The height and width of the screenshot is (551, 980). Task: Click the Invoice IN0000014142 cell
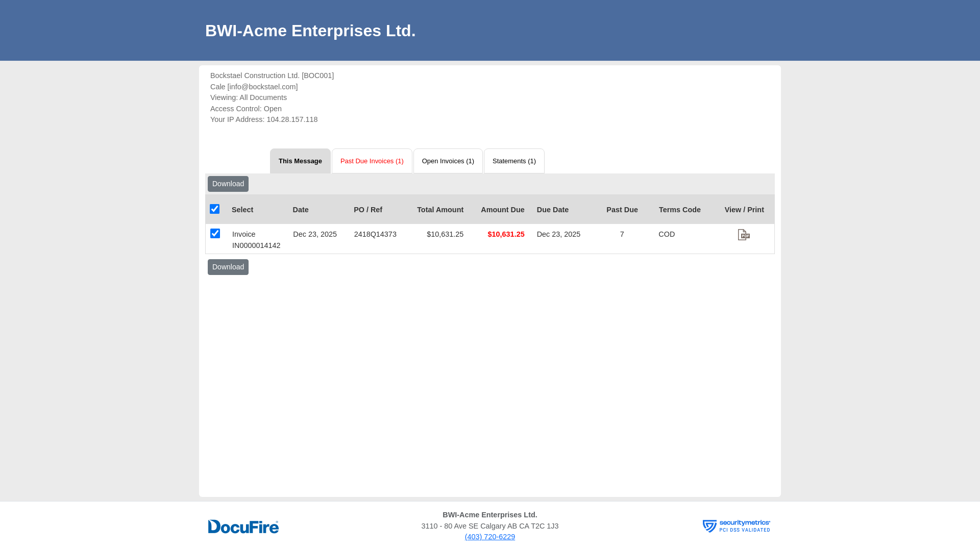tap(256, 240)
